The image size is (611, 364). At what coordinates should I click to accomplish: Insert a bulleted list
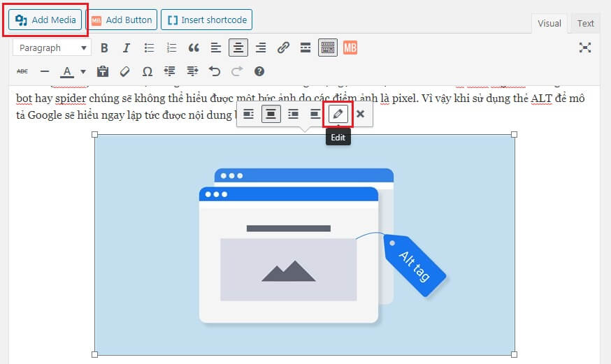click(x=149, y=48)
